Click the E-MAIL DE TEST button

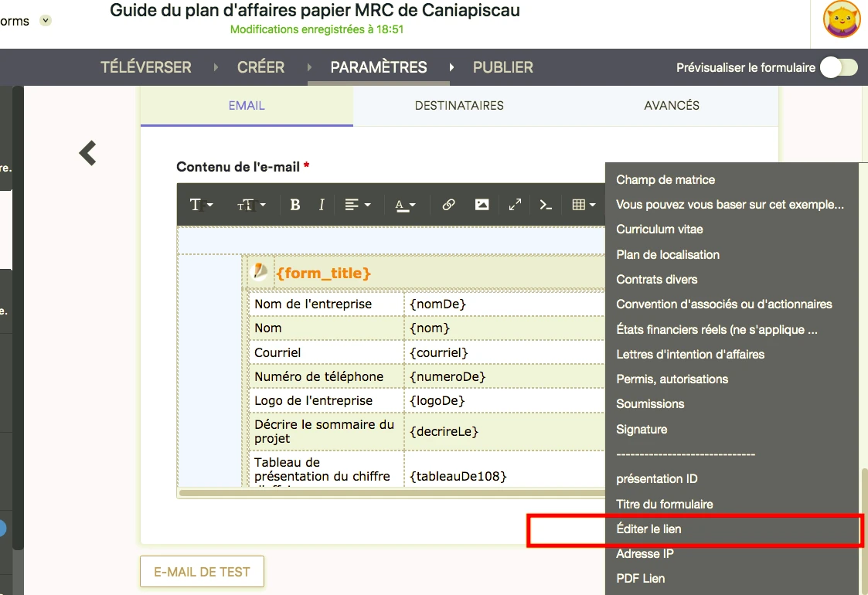(202, 572)
